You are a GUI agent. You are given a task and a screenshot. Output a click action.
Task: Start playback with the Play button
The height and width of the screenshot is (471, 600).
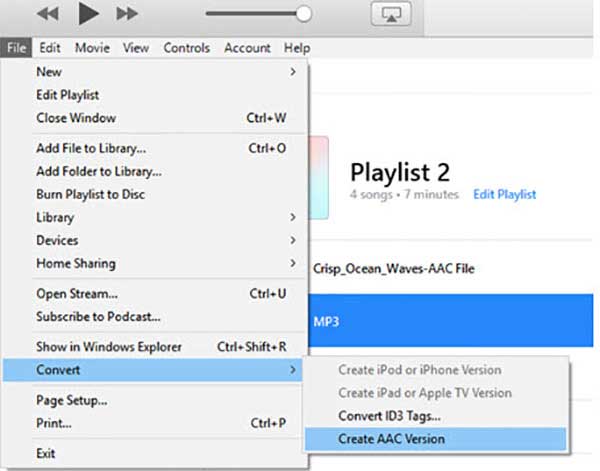pos(88,13)
